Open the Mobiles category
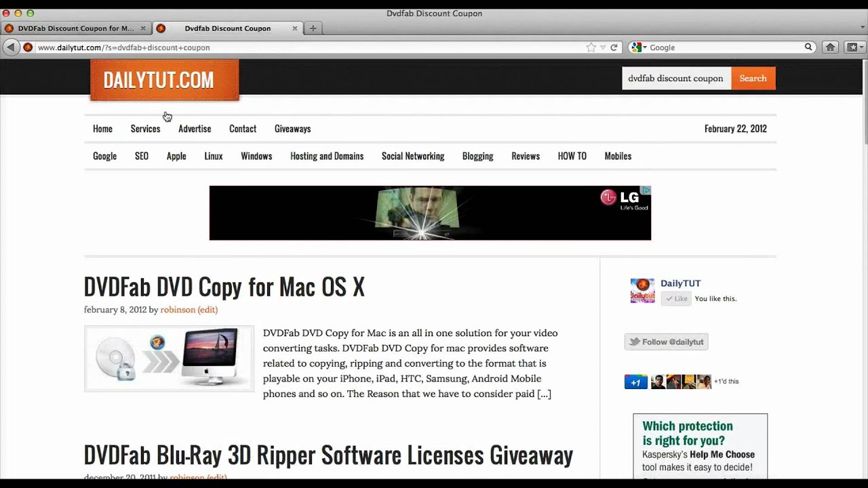Screen dimensions: 868x488 [618, 156]
